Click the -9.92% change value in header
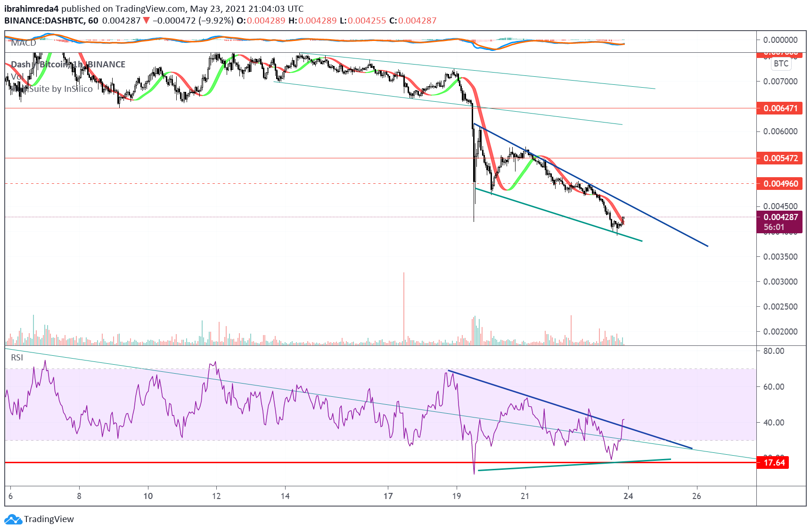 pyautogui.click(x=216, y=21)
